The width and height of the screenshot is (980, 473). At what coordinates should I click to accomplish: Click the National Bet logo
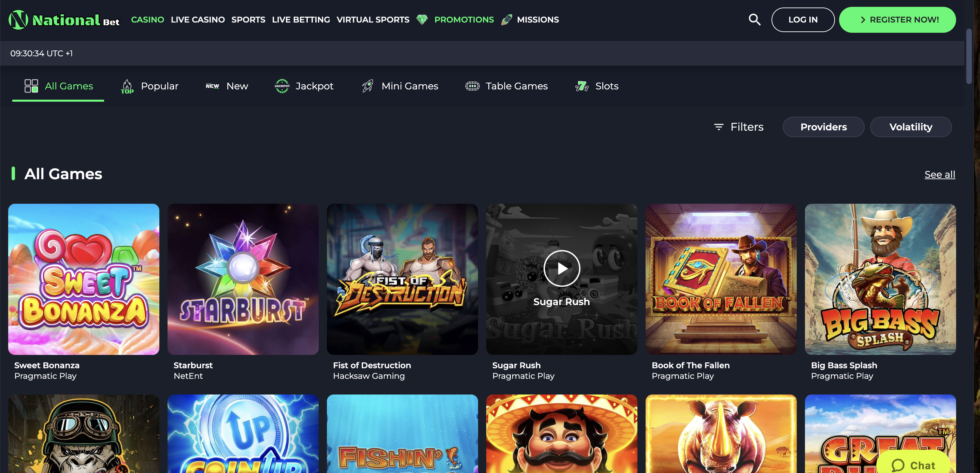[x=64, y=19]
